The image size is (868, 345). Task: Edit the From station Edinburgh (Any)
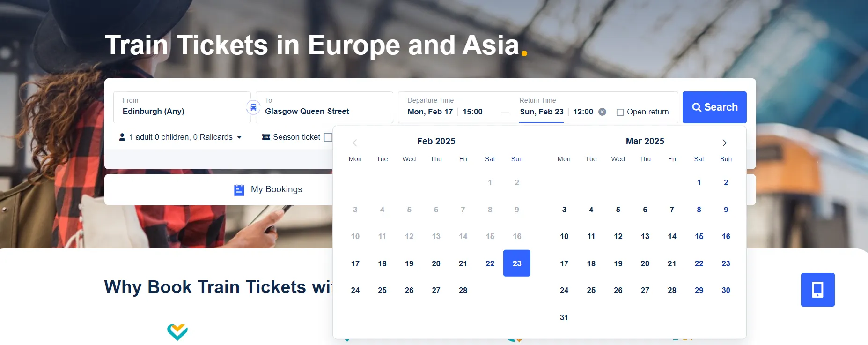tap(182, 107)
